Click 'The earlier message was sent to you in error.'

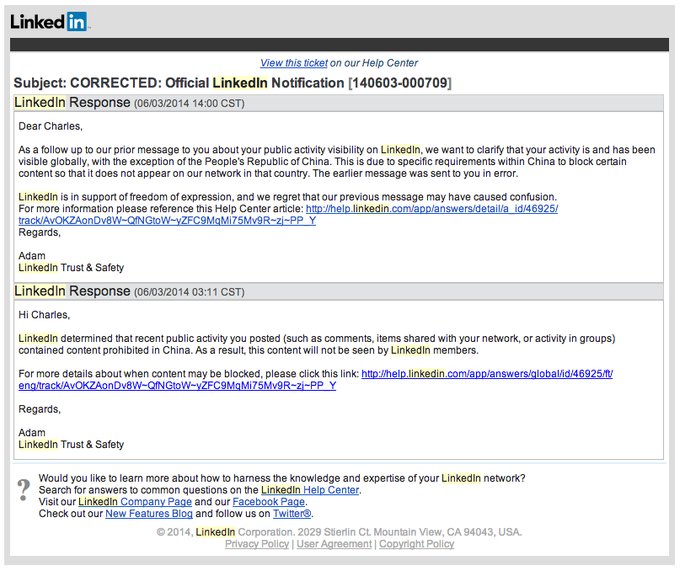point(415,173)
